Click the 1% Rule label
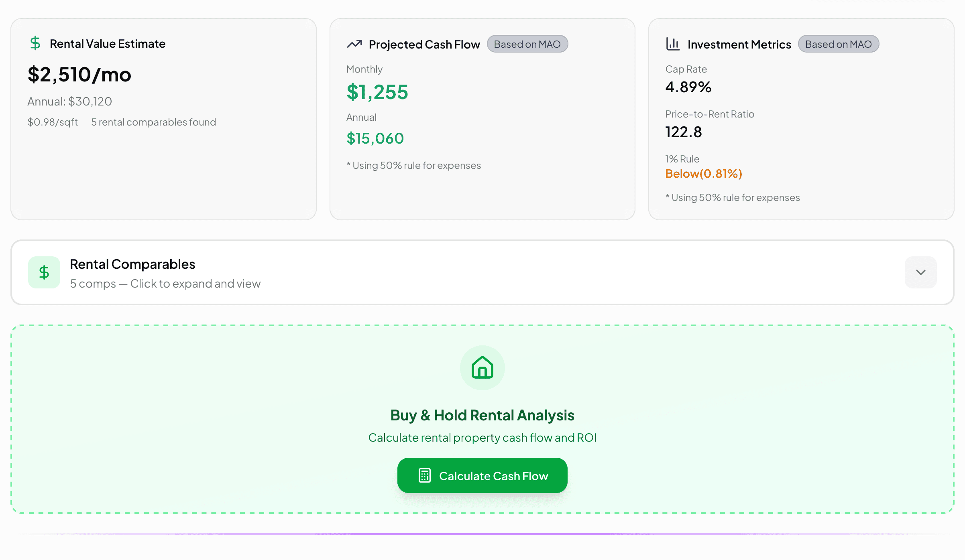The image size is (965, 560). (x=682, y=159)
